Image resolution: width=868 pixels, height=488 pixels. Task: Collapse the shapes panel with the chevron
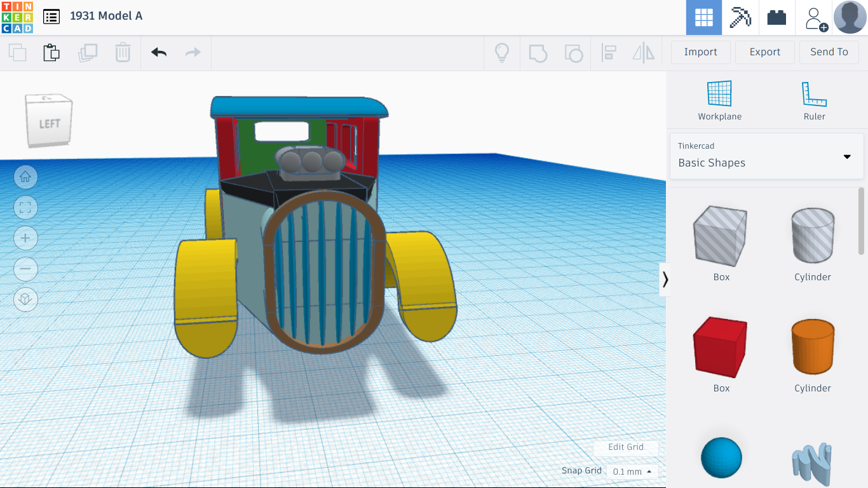click(x=665, y=280)
